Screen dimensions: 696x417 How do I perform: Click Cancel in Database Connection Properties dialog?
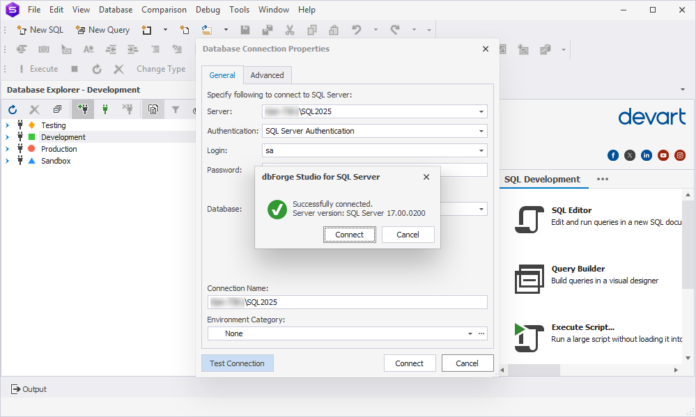point(467,363)
